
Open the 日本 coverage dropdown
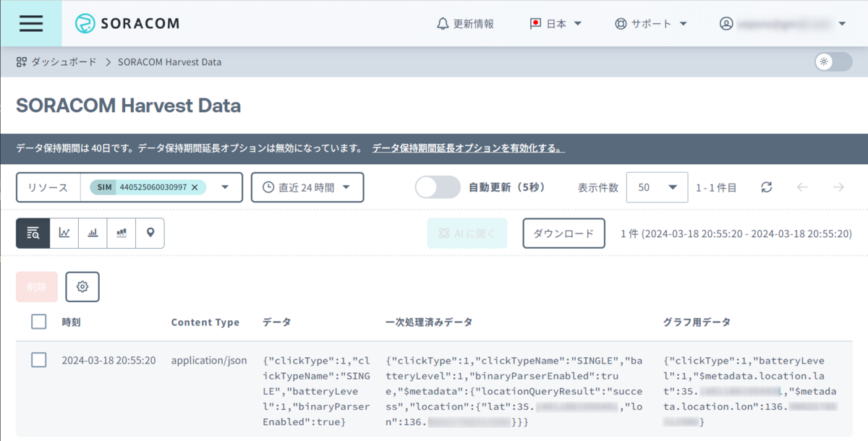click(x=556, y=23)
